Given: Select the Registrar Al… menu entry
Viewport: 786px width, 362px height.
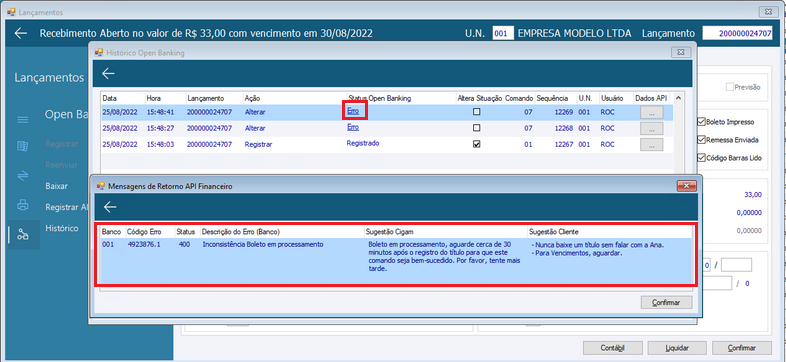Looking at the screenshot, I should tap(66, 207).
